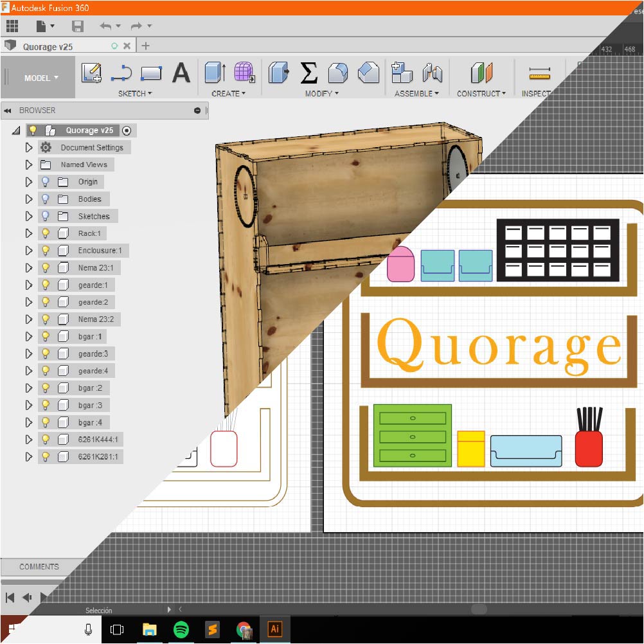Select the Line sketch tool

[x=121, y=73]
